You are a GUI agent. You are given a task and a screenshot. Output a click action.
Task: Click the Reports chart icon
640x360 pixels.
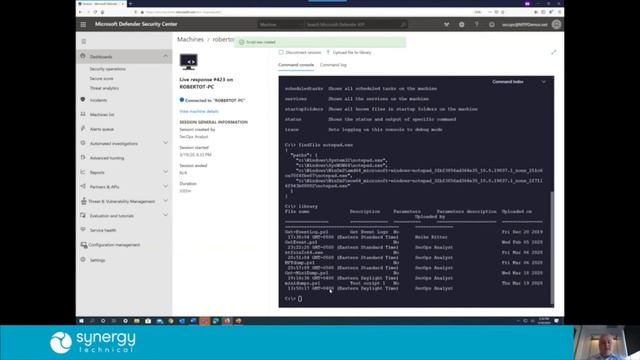pyautogui.click(x=83, y=172)
